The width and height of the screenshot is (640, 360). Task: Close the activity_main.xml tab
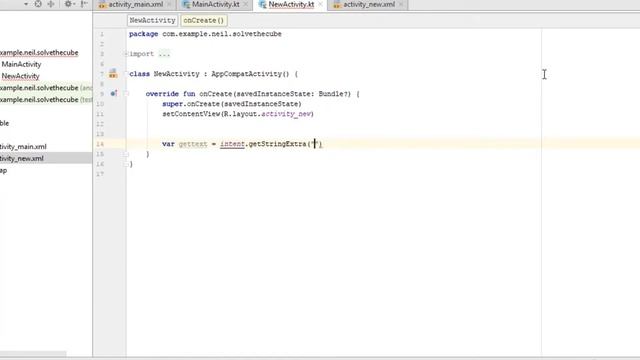pyautogui.click(x=169, y=4)
